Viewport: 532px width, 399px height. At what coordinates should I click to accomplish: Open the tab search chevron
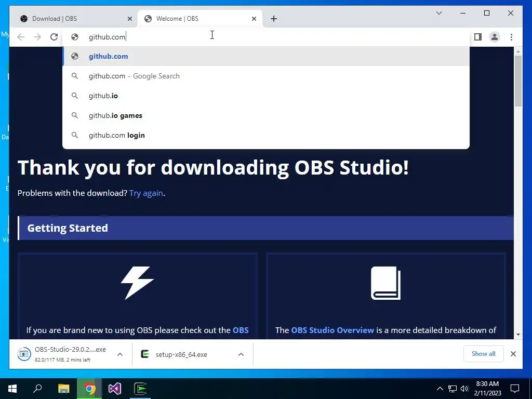[438, 13]
